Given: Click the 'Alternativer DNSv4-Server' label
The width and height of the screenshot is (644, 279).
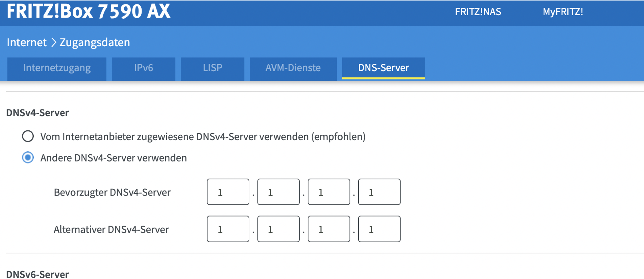Looking at the screenshot, I should (x=111, y=229).
